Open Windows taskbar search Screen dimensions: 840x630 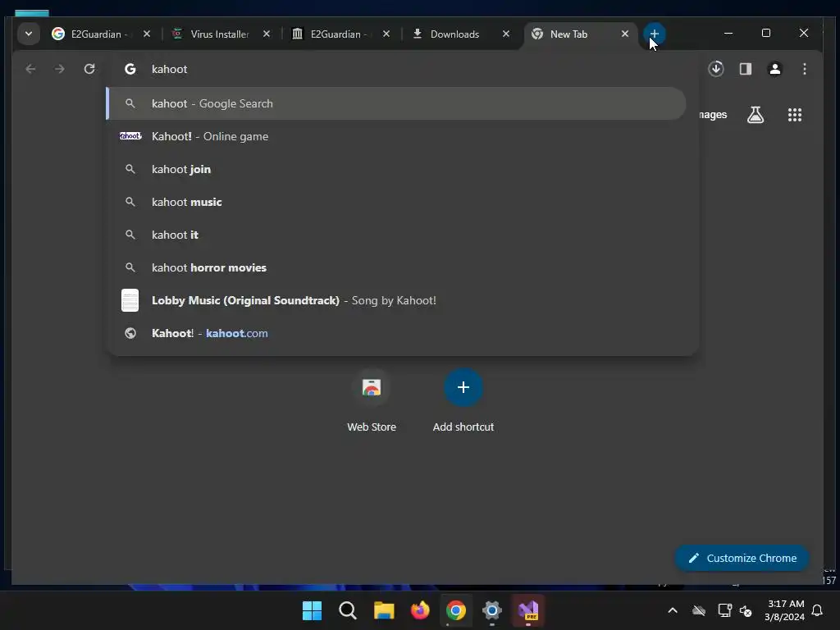click(348, 610)
